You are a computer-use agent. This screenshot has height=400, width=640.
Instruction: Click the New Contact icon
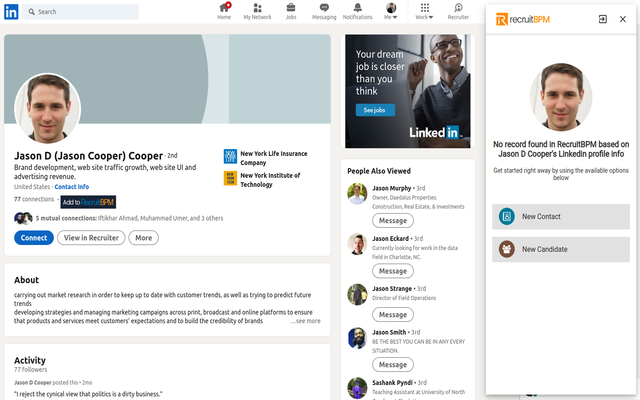[x=507, y=217]
